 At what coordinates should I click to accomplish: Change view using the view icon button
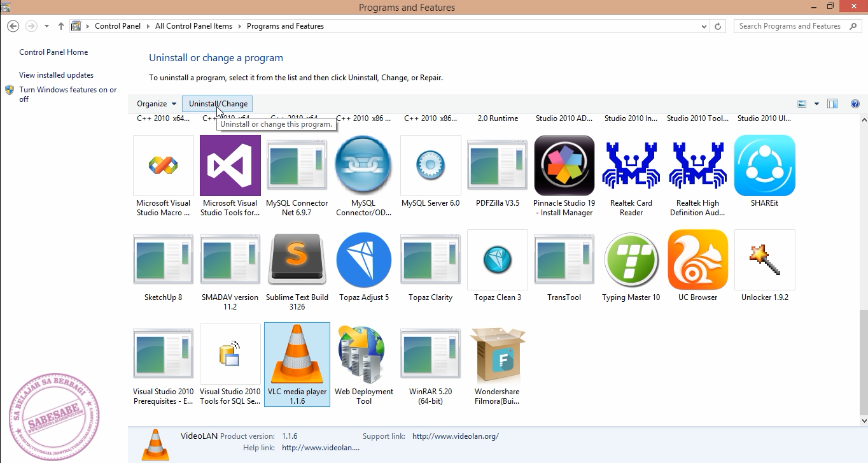point(802,104)
